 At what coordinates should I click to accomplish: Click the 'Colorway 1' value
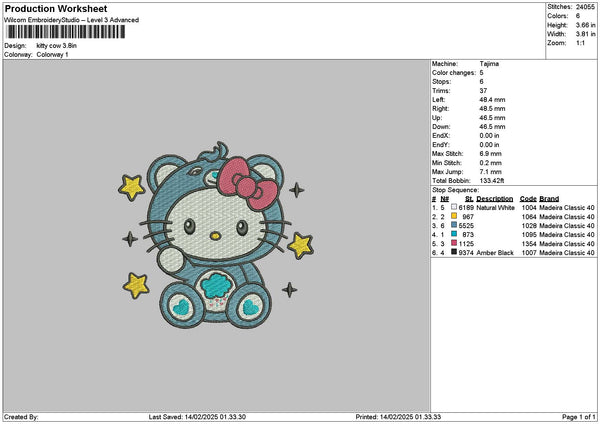click(52, 55)
